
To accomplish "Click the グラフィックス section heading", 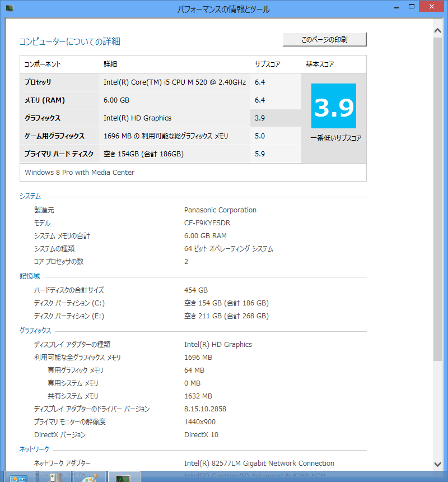I will [x=35, y=331].
